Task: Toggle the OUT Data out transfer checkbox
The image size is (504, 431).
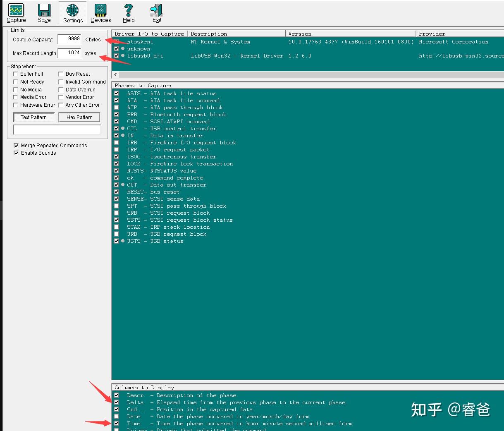Action: coord(117,185)
